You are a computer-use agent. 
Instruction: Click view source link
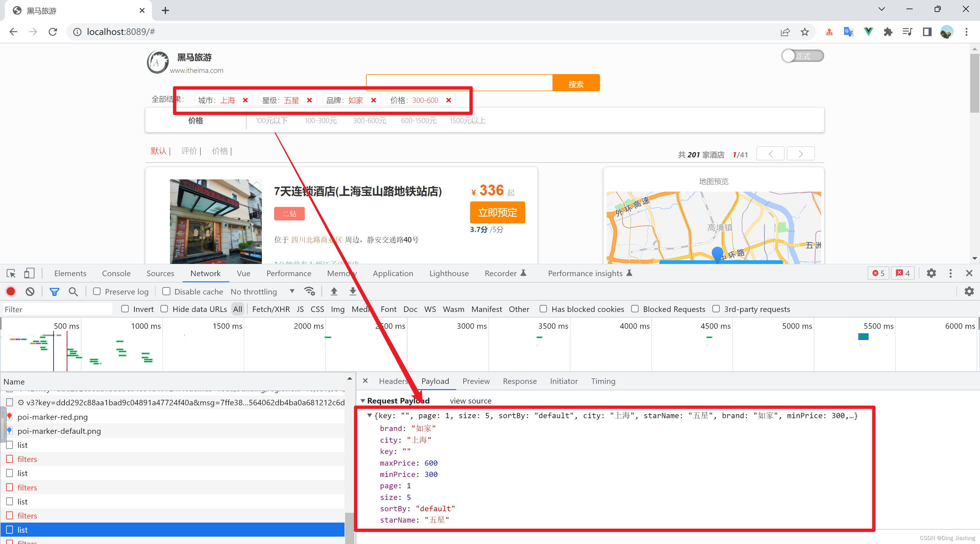click(x=471, y=401)
